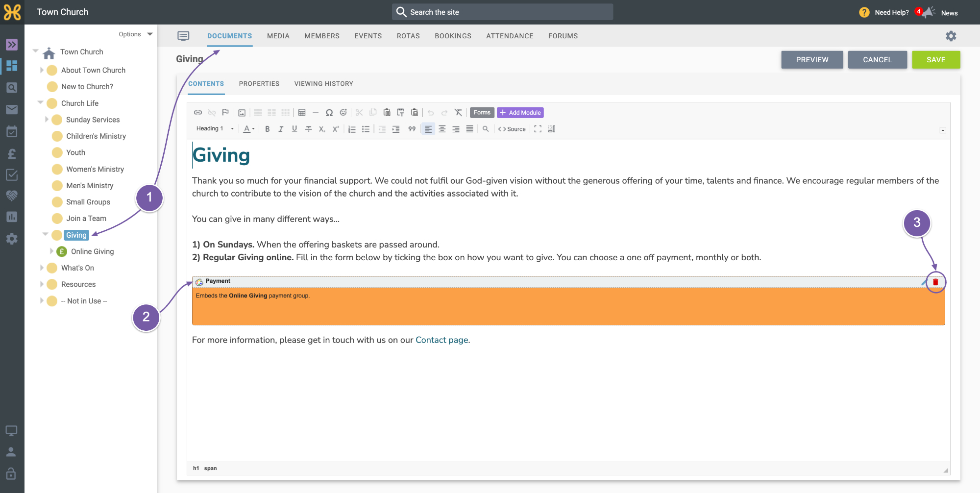Click the anchor flag icon in the toolbar
980x493 pixels.
pyautogui.click(x=225, y=113)
